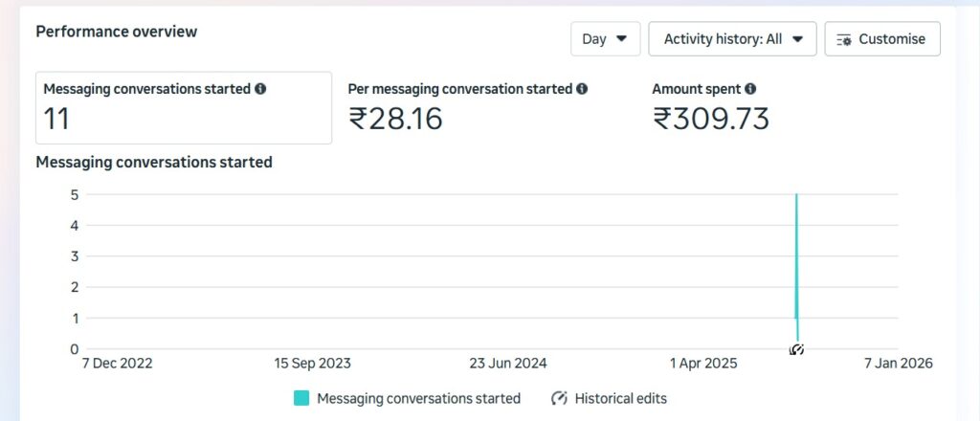Click the Historical edits marker on the chart axis
Image resolution: width=980 pixels, height=421 pixels.
(x=796, y=349)
